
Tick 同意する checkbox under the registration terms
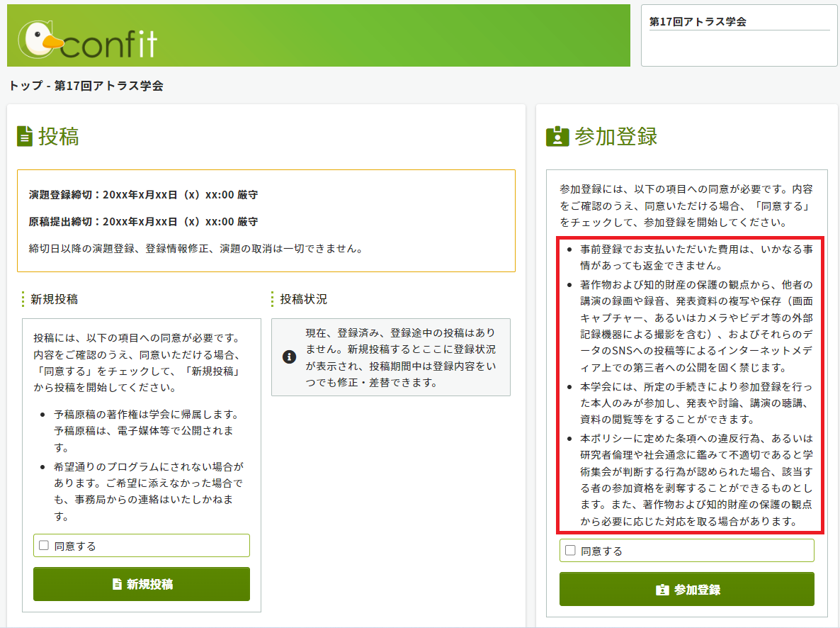570,550
